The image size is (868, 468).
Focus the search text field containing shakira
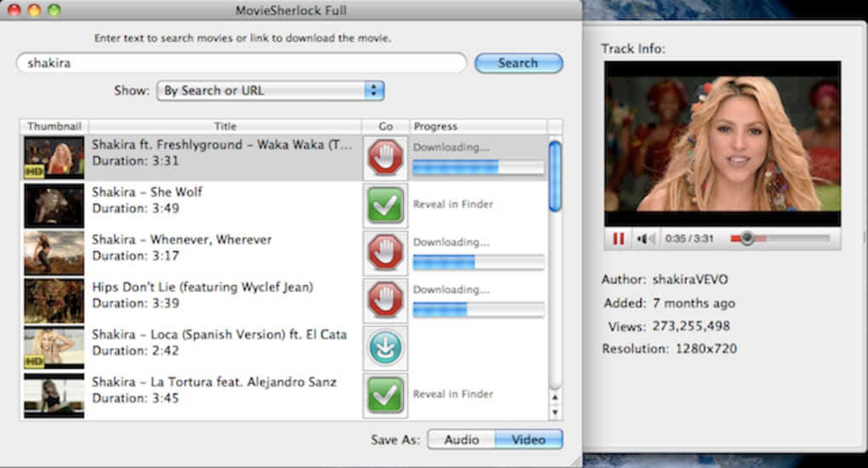242,63
